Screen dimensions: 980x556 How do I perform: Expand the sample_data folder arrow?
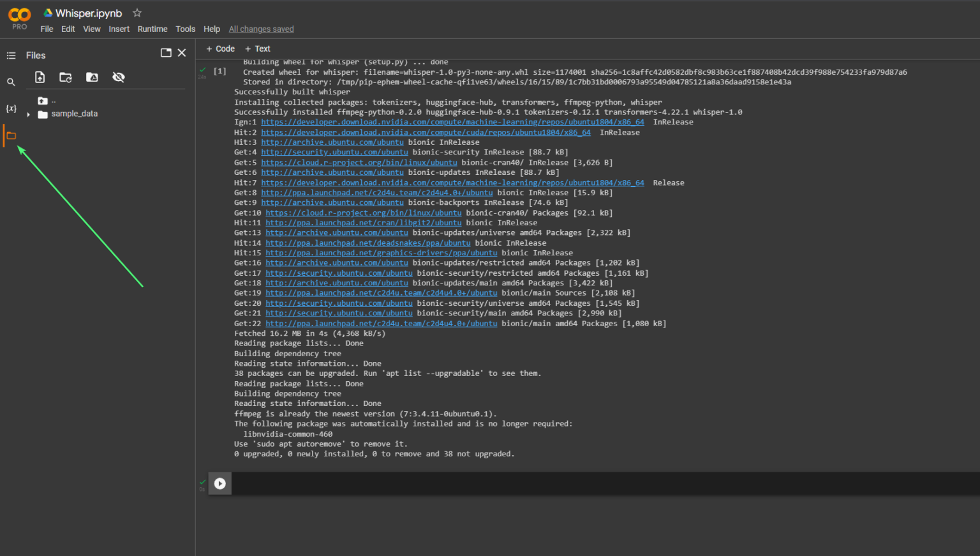pos(28,114)
